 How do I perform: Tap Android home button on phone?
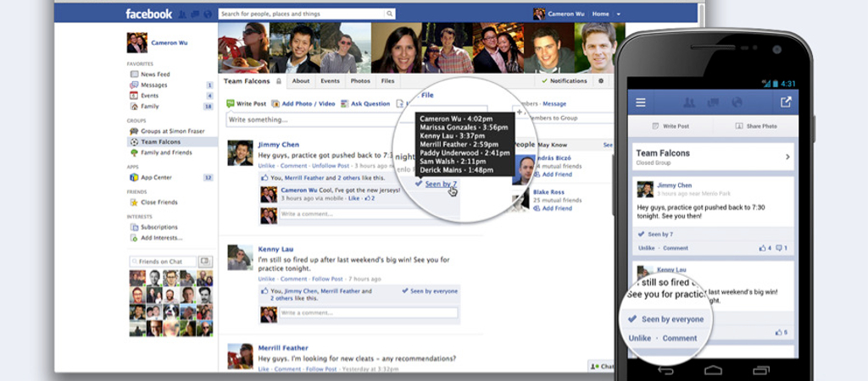713,371
